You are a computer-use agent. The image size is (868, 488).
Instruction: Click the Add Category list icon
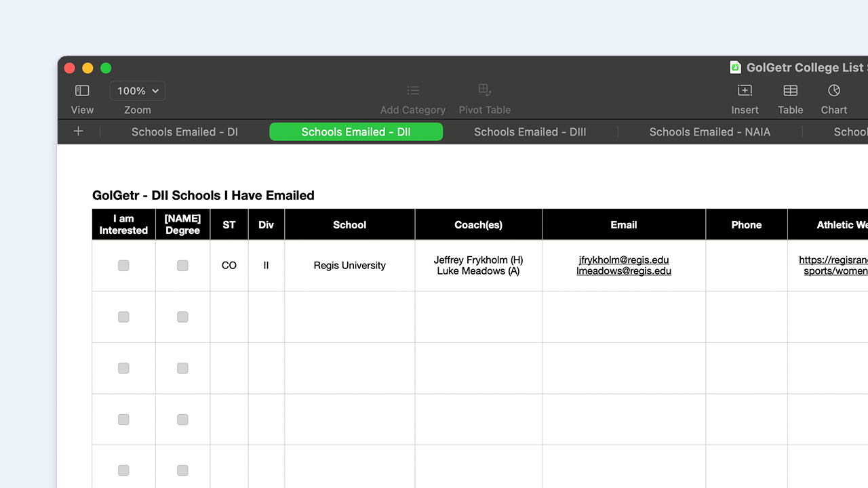pyautogui.click(x=413, y=90)
